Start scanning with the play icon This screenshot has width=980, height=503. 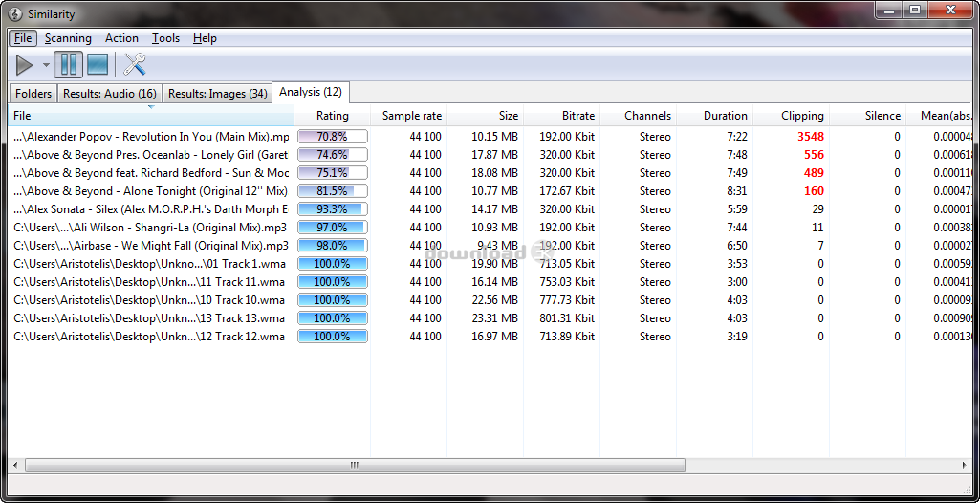click(24, 64)
